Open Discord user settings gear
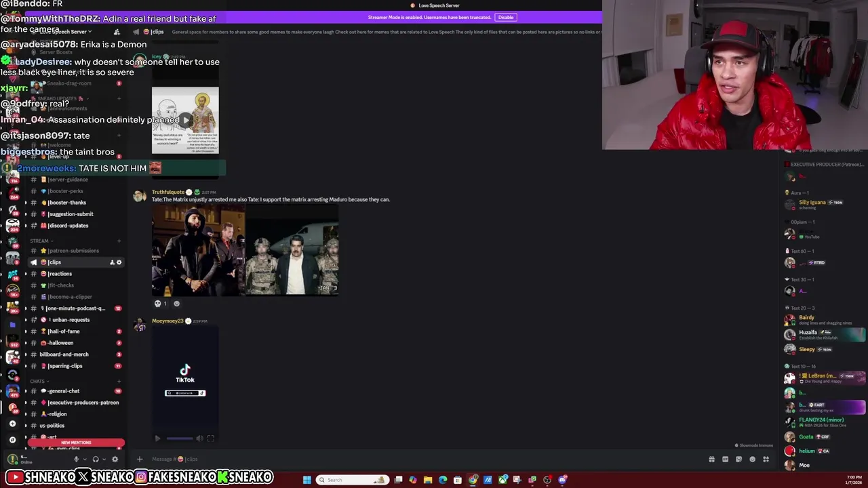The height and width of the screenshot is (488, 868). pyautogui.click(x=115, y=459)
